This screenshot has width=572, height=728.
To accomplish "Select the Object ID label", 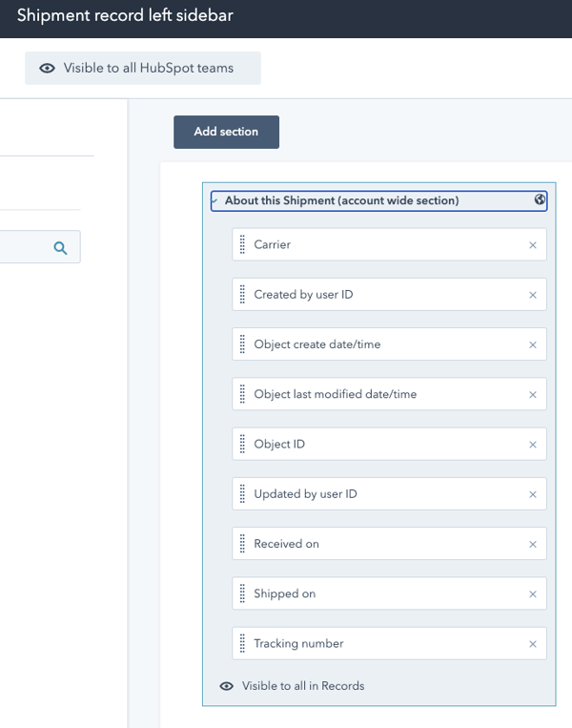I will pos(279,445).
